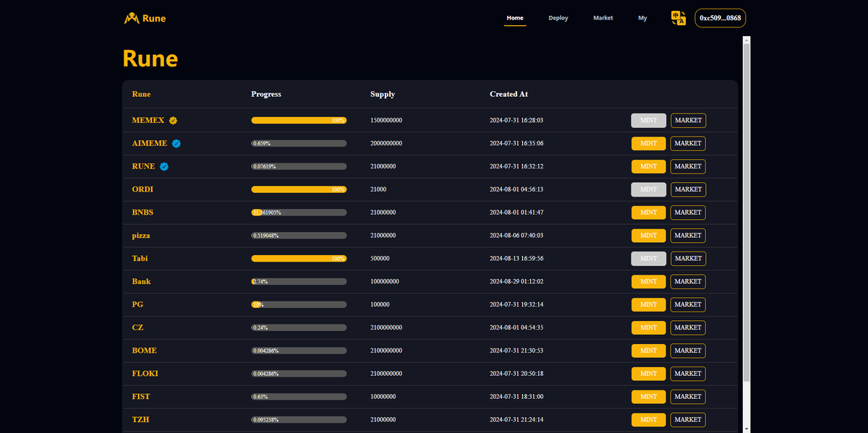Click the BNBS progress bar
Image resolution: width=868 pixels, height=433 pixels.
click(x=299, y=213)
